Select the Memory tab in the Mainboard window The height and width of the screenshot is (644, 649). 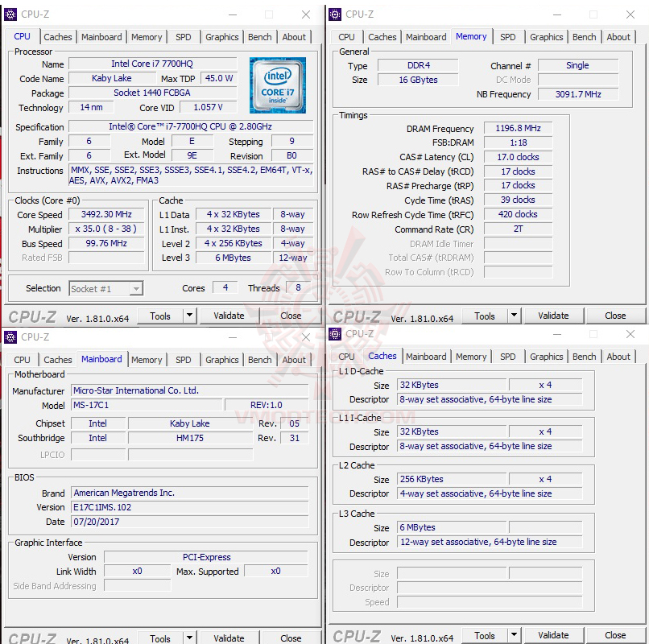coord(147,360)
